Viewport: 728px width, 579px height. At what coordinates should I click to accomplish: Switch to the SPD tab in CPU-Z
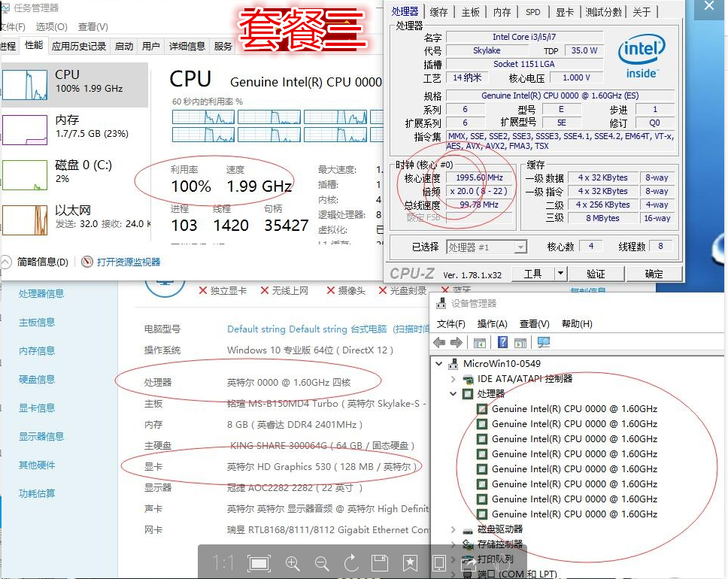tap(533, 12)
